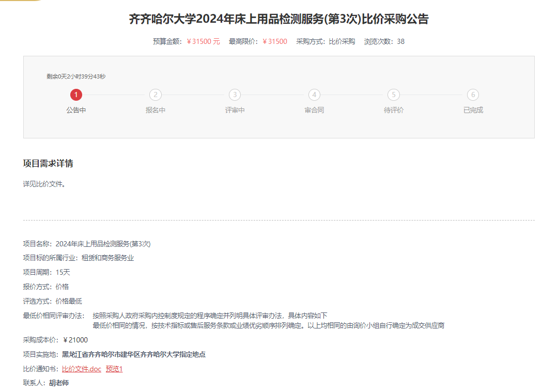Screen dimensions: 558x392
Task: Select the 报名中 stage label
Action: [156, 110]
